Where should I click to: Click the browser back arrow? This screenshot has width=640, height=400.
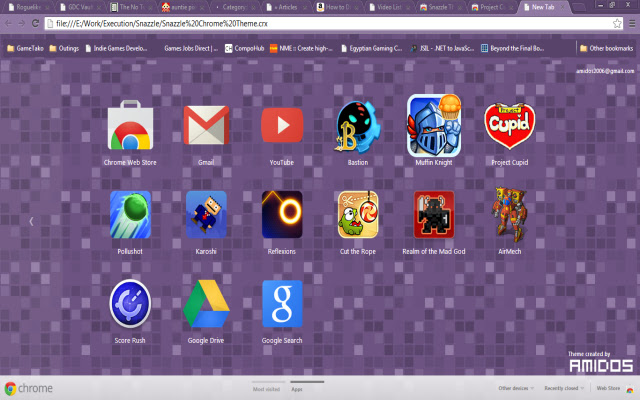coord(9,24)
